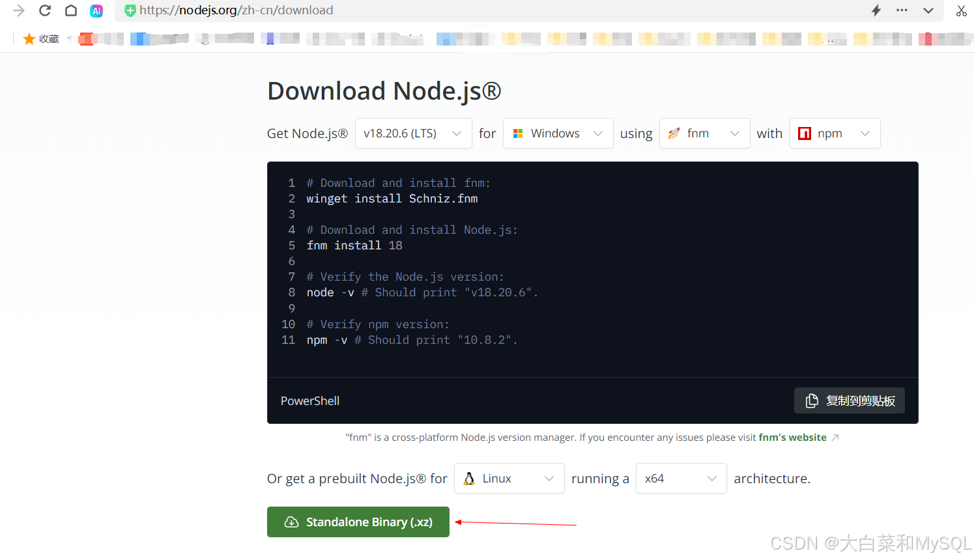This screenshot has width=974, height=560.
Task: Click code line 'winget install Schniz.fnm'
Action: 392,199
